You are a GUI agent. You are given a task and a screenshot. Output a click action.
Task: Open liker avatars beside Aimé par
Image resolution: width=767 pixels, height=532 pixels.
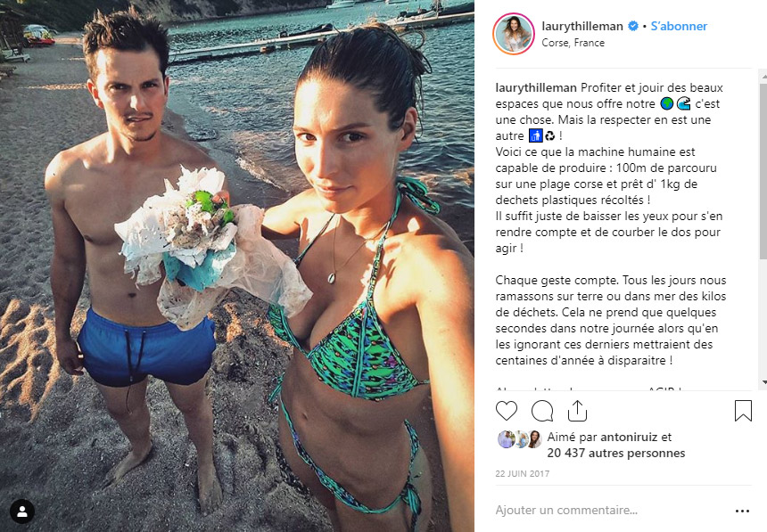(x=520, y=439)
